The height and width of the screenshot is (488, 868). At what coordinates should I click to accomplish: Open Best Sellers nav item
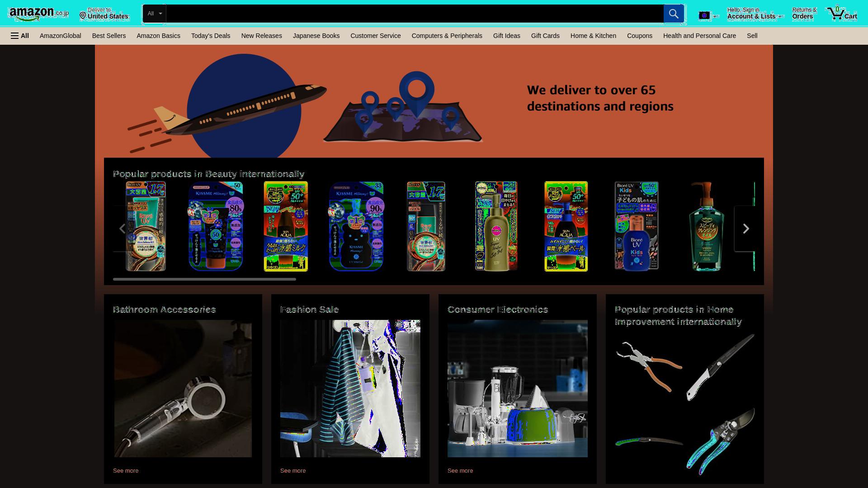109,36
